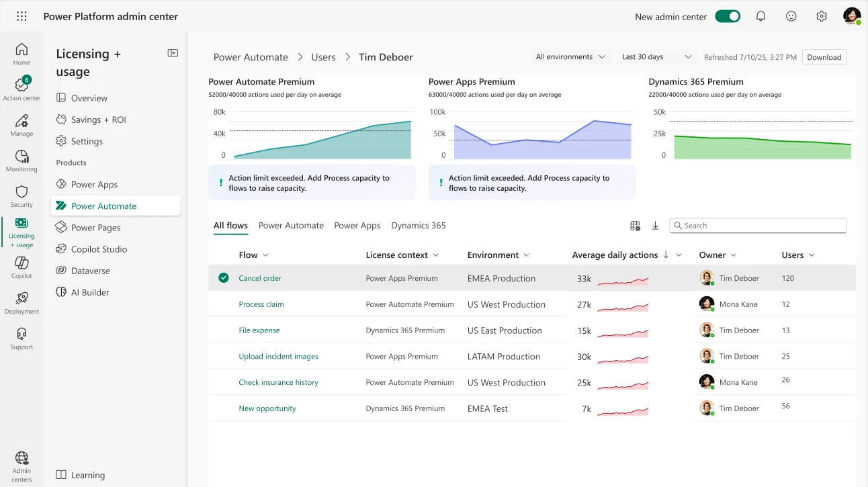The width and height of the screenshot is (868, 487).
Task: Switch to Power Apps tab
Action: [357, 226]
